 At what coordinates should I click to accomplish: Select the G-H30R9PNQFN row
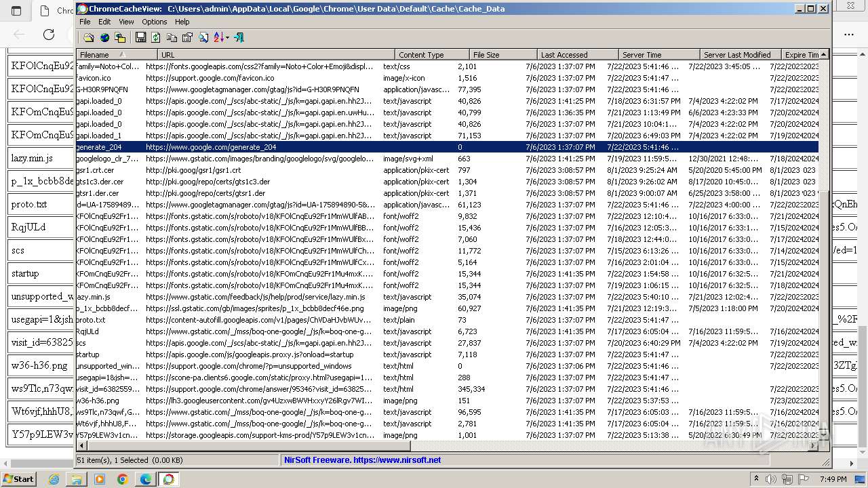447,89
